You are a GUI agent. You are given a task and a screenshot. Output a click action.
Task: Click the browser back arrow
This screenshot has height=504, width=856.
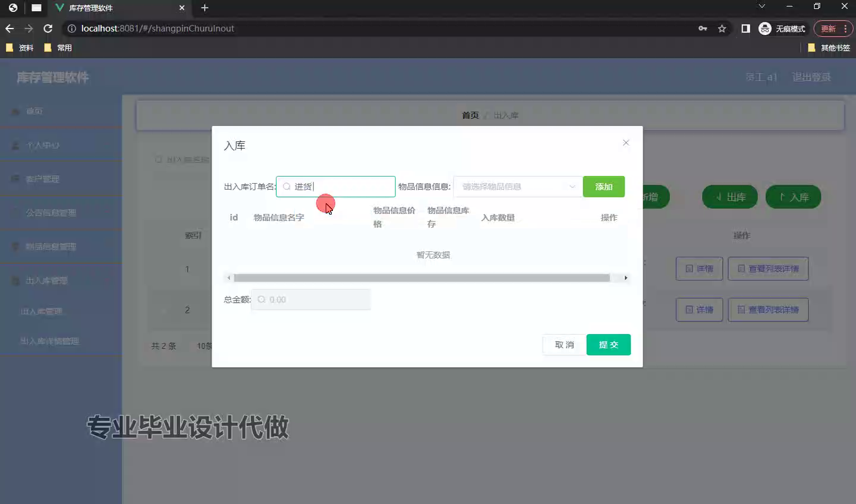(x=10, y=29)
